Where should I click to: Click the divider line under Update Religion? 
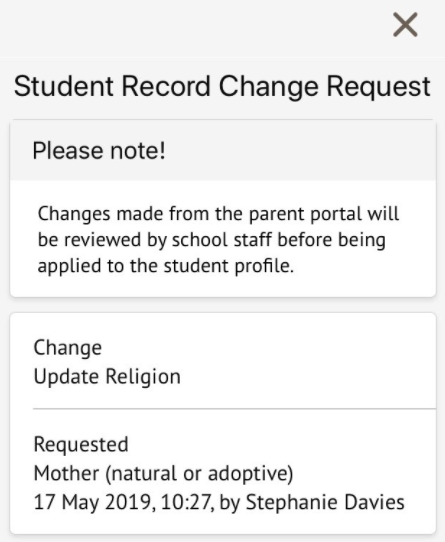234,409
